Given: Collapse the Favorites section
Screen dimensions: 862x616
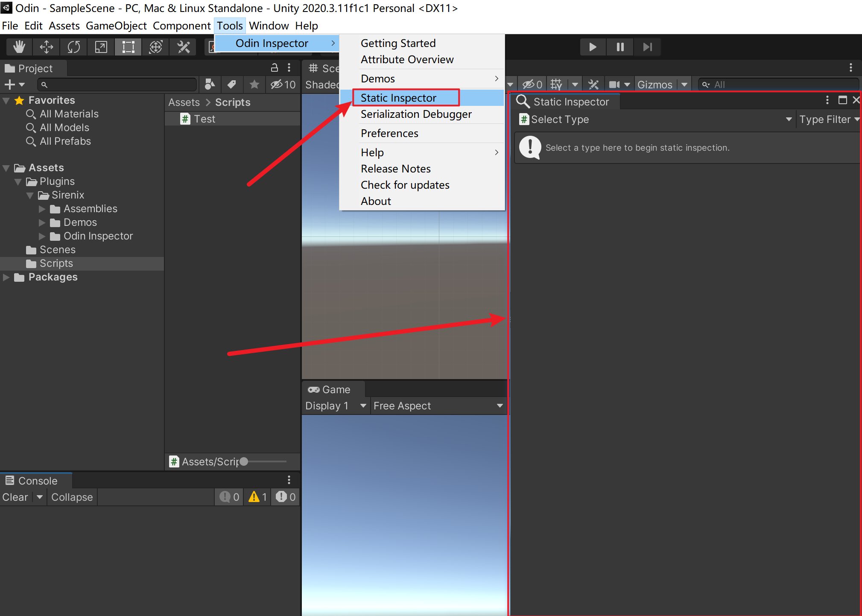Looking at the screenshot, I should [6, 101].
